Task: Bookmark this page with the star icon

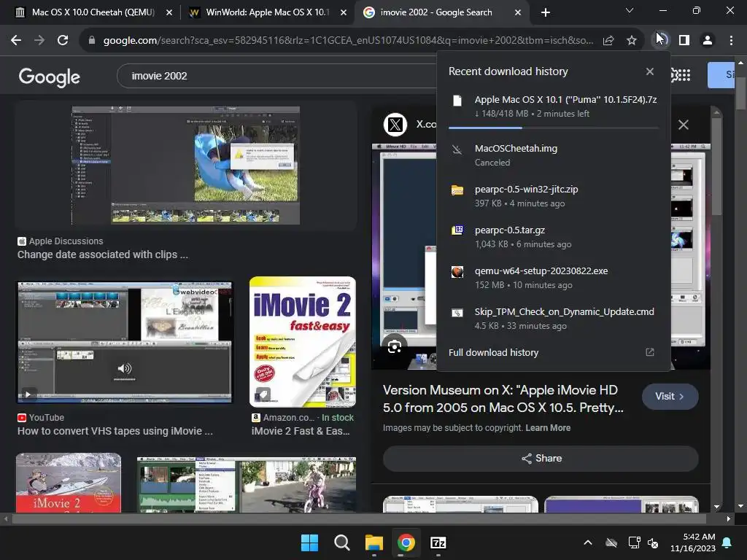Action: 632,41
